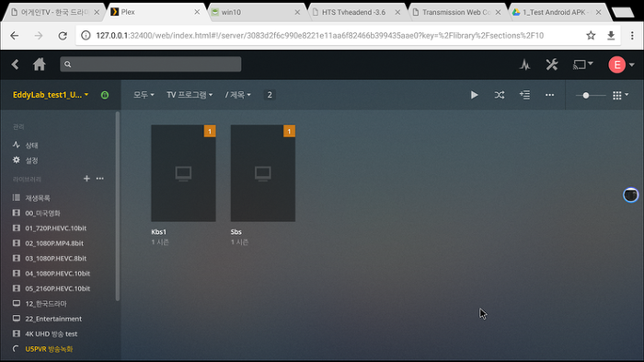Screen dimensions: 644x362
Task: Open 05_2160P.HEVC.10bit library
Action: tap(52, 288)
